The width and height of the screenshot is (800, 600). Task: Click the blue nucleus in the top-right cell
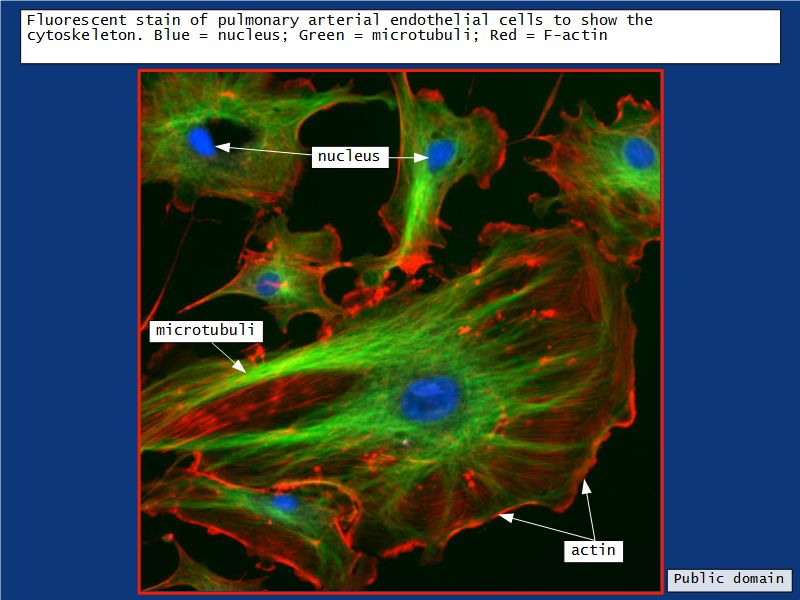(639, 153)
